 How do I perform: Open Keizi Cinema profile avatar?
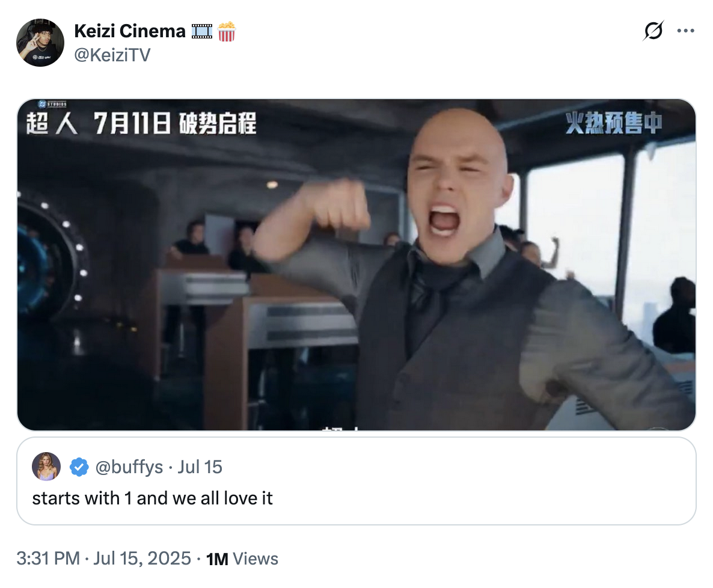pos(40,43)
